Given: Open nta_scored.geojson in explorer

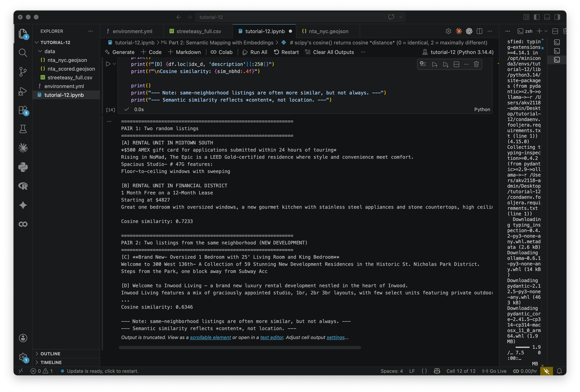Looking at the screenshot, I should pos(71,69).
